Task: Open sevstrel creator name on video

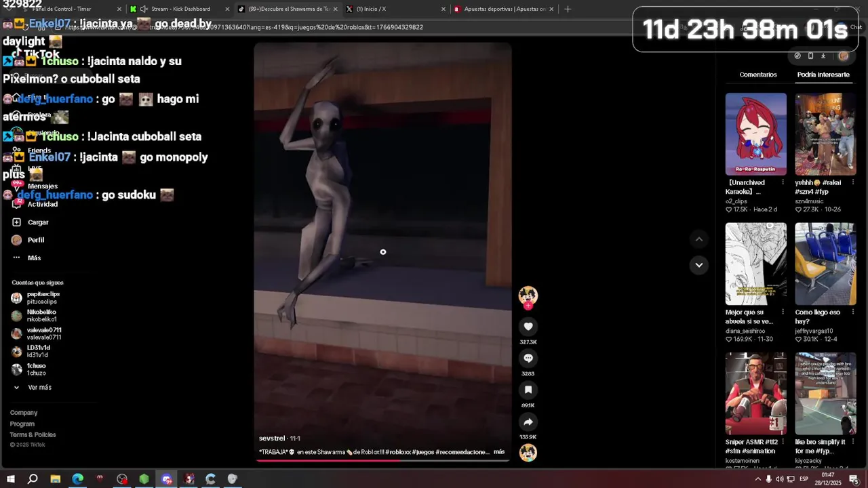Action: 272,439
